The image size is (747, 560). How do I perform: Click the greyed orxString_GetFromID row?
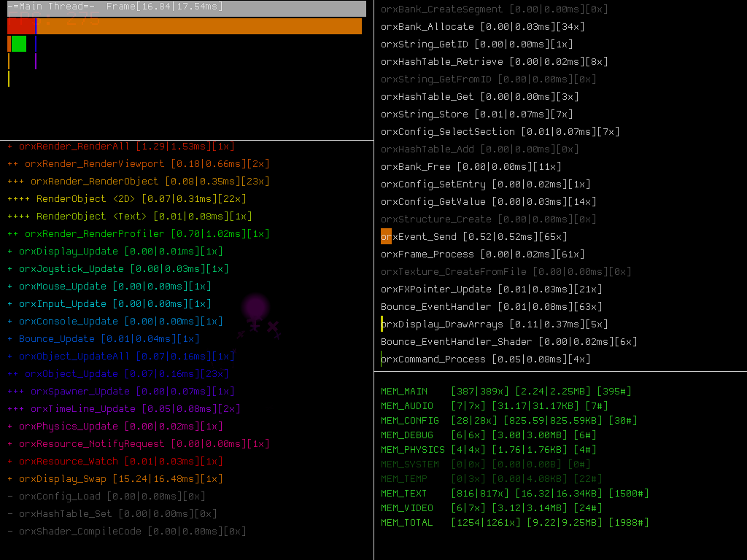pyautogui.click(x=488, y=79)
